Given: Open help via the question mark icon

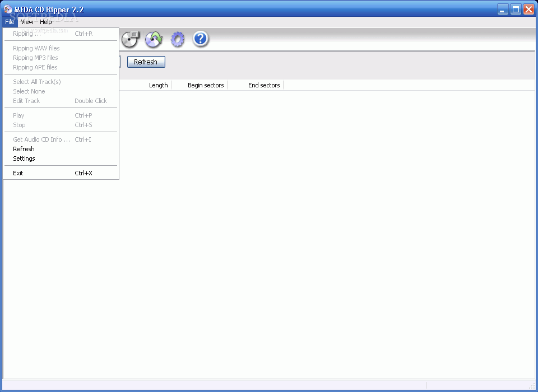Looking at the screenshot, I should pyautogui.click(x=201, y=39).
